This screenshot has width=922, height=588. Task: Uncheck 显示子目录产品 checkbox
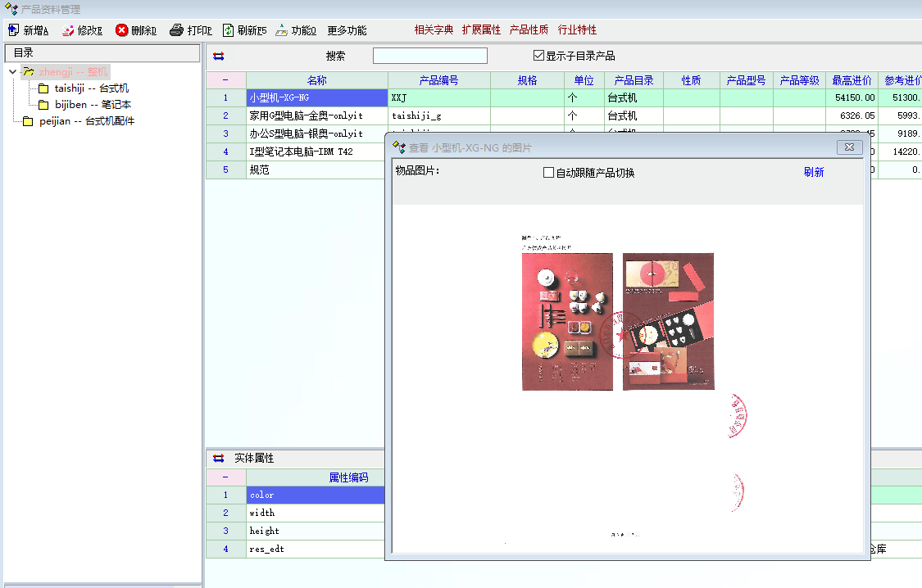pos(538,56)
